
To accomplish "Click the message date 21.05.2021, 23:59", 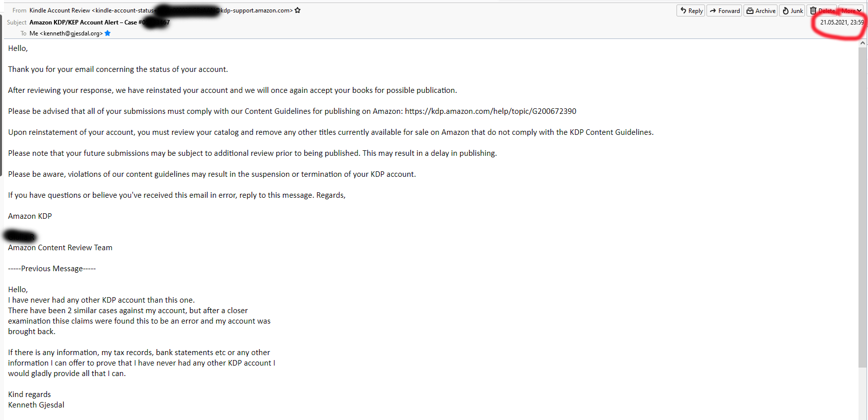I will click(x=841, y=22).
